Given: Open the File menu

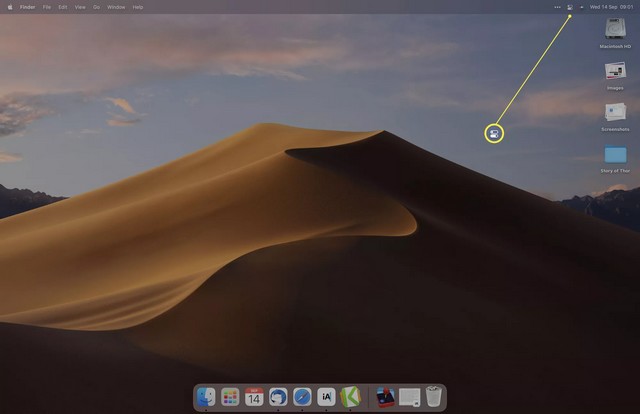Looking at the screenshot, I should [x=47, y=7].
